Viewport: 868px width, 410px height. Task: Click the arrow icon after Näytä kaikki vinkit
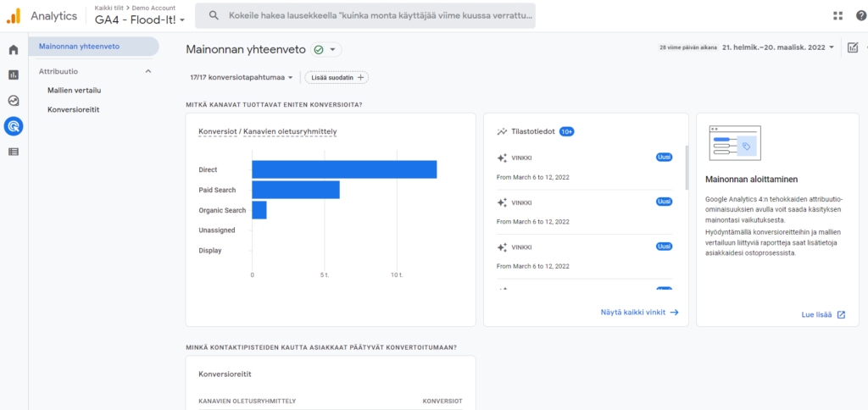[x=674, y=312]
